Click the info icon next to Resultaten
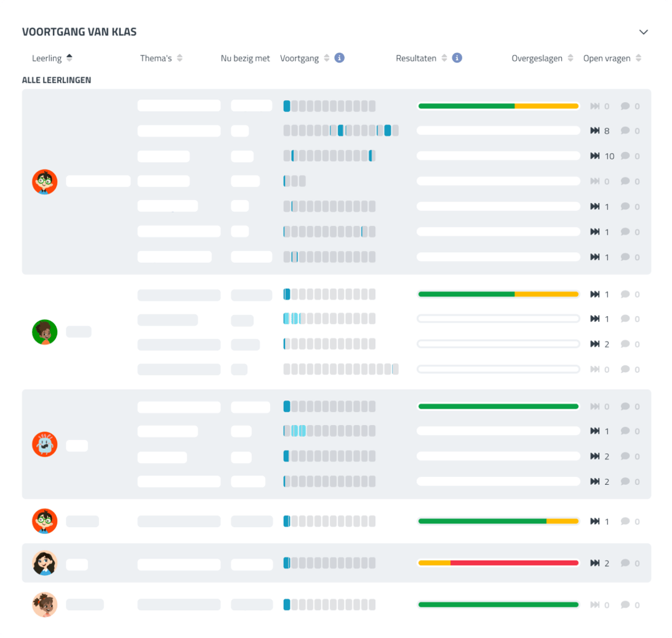 (457, 58)
